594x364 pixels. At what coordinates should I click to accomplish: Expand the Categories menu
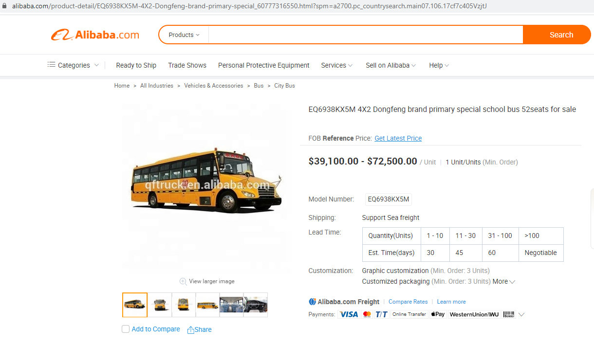(73, 65)
